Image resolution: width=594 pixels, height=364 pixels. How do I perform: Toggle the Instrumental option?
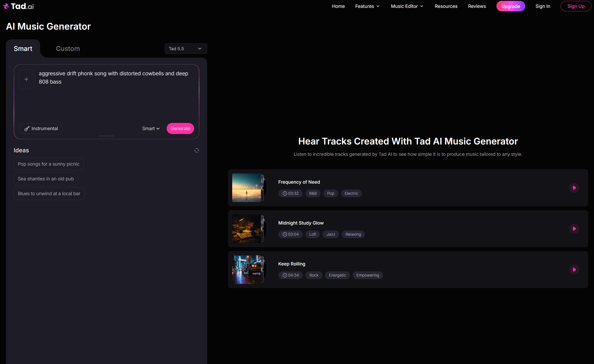[x=41, y=129]
